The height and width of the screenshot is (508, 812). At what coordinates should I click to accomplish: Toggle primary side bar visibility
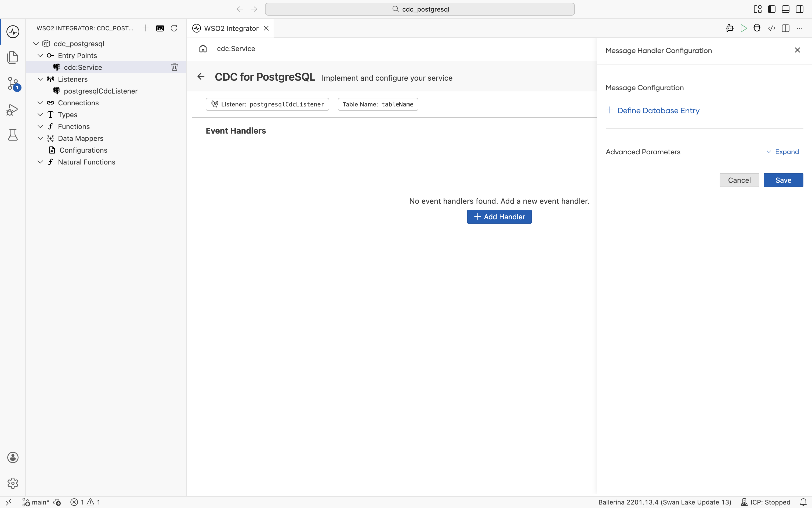click(772, 9)
